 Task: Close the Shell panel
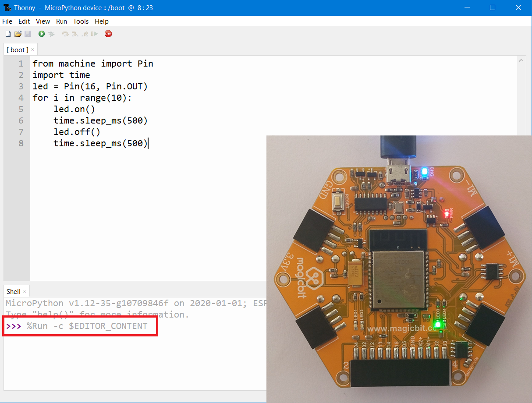click(24, 291)
